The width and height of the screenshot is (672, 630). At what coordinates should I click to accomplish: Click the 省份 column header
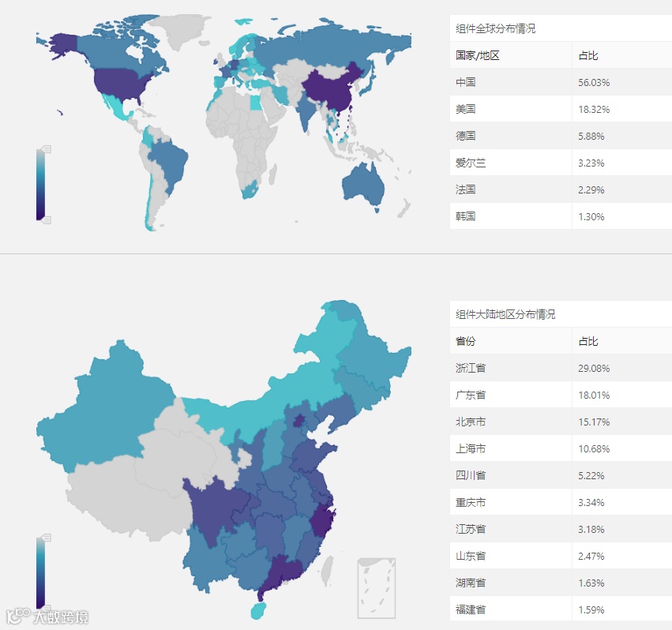point(465,341)
